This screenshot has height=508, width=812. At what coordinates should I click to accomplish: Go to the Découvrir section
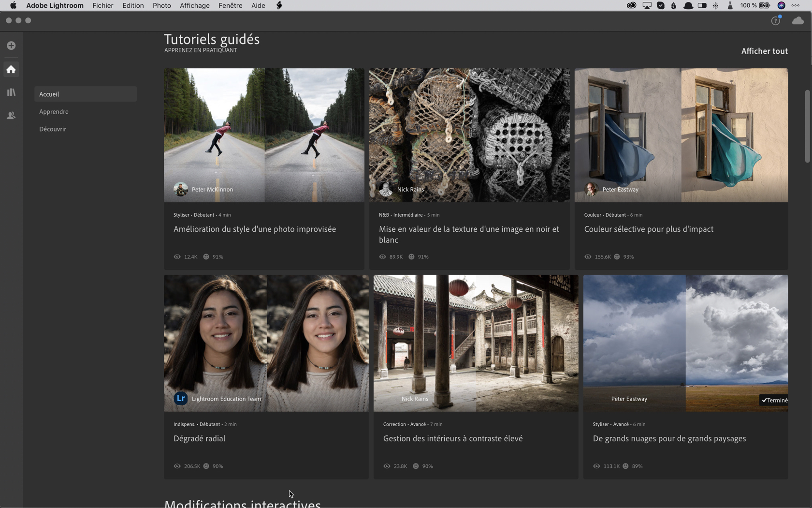coord(53,129)
